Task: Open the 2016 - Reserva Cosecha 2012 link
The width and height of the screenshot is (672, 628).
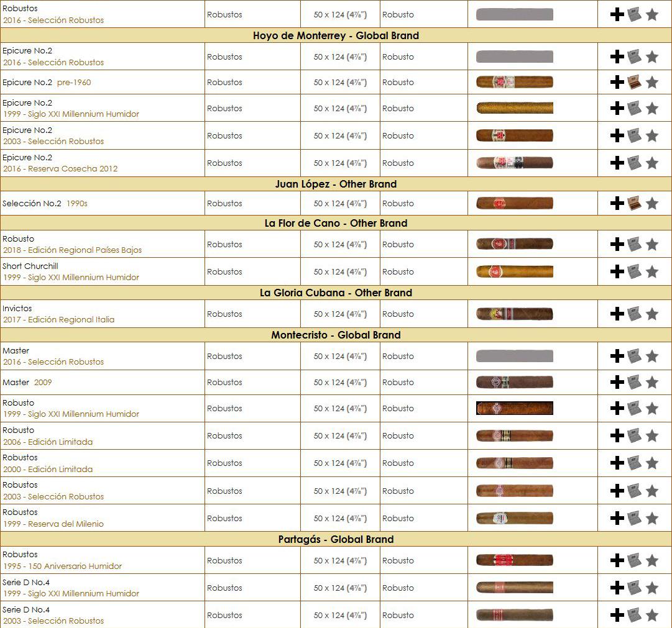Action: click(x=60, y=169)
